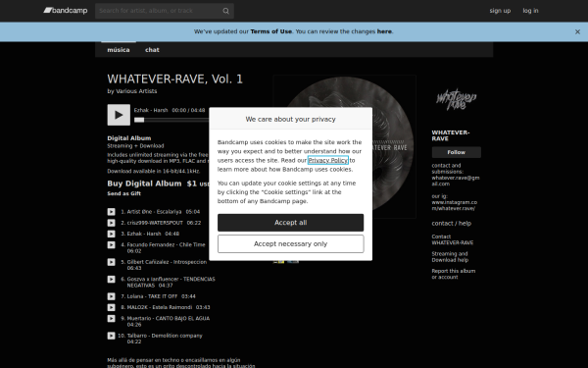This screenshot has height=368, width=588.
Task: Close the Terms of Use banner
Action: click(577, 32)
